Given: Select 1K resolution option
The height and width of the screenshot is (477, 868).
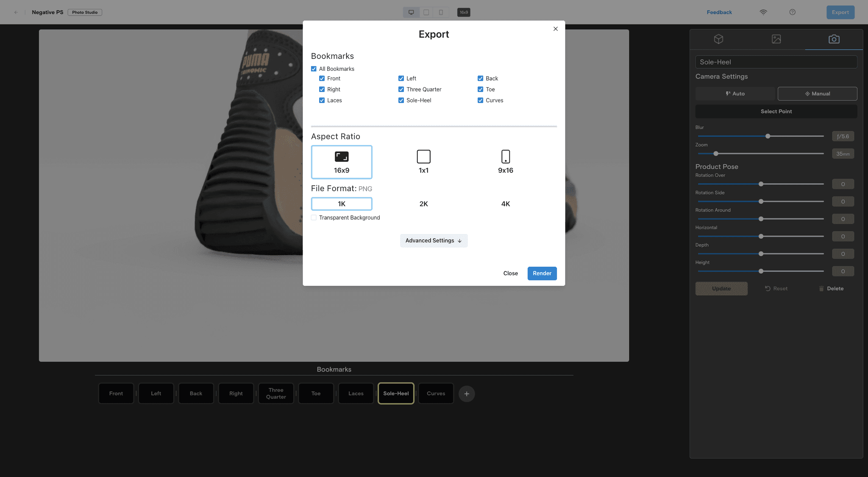Looking at the screenshot, I should [342, 204].
